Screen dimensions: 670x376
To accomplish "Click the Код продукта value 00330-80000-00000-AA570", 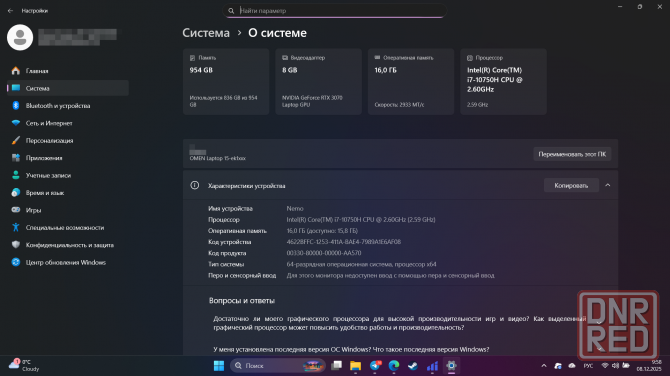I will pyautogui.click(x=324, y=253).
